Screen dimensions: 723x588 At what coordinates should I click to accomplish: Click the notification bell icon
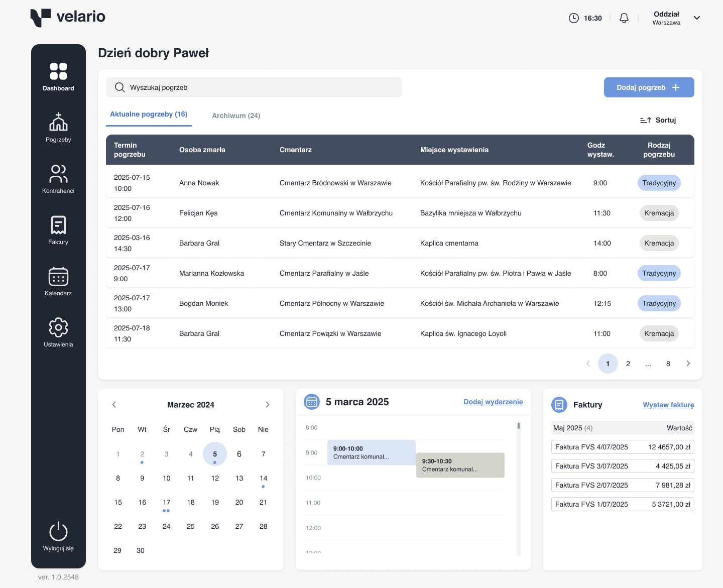(x=624, y=18)
